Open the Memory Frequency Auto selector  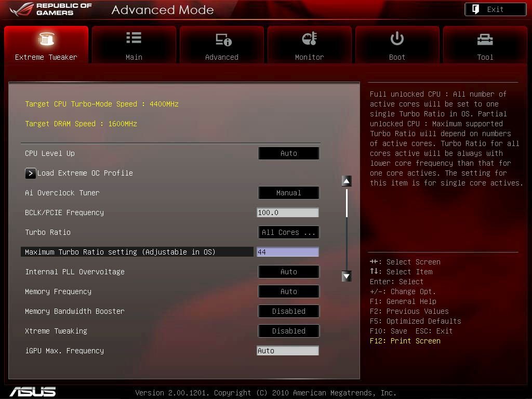pyautogui.click(x=289, y=291)
